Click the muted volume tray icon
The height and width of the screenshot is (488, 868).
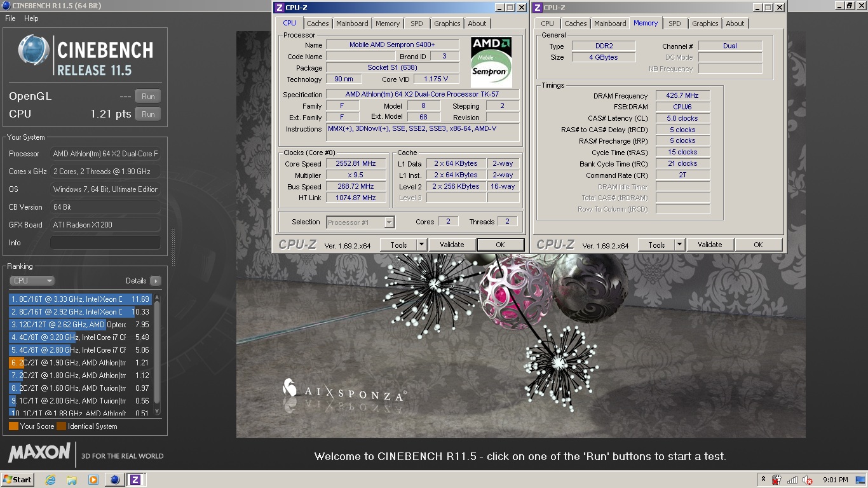pos(808,480)
